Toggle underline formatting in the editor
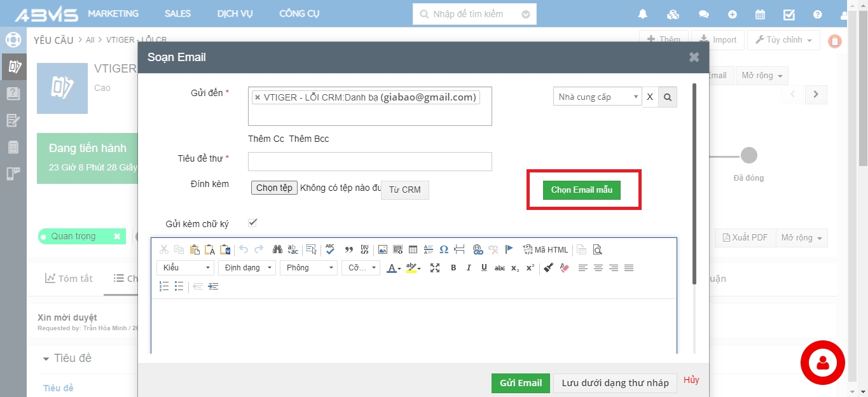868x397 pixels. (484, 268)
